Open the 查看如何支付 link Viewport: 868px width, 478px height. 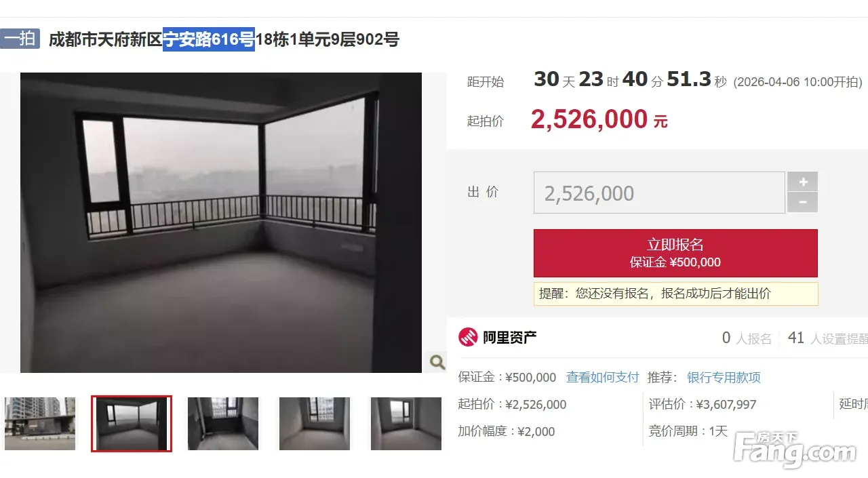603,378
